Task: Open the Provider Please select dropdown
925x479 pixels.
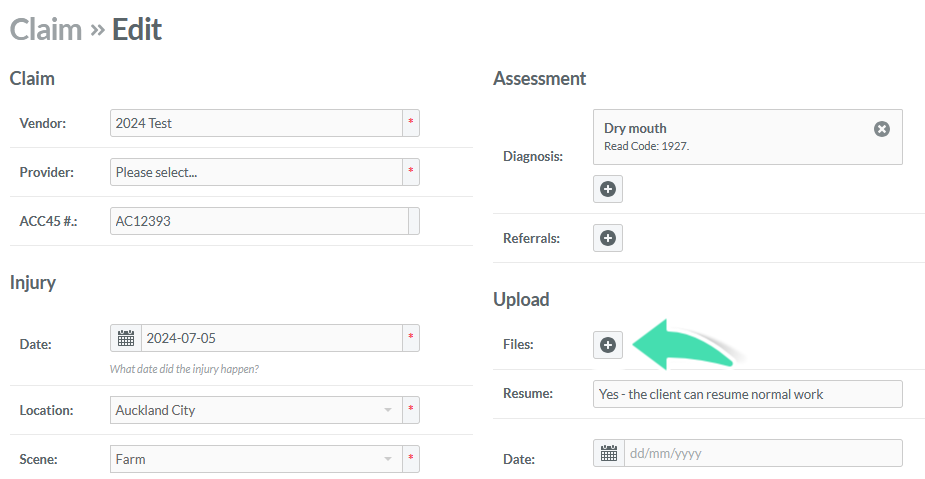Action: [x=256, y=172]
